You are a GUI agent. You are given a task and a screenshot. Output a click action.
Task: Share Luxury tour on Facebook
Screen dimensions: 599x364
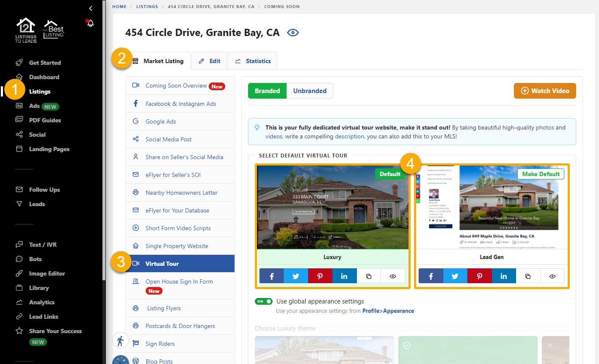click(x=271, y=276)
